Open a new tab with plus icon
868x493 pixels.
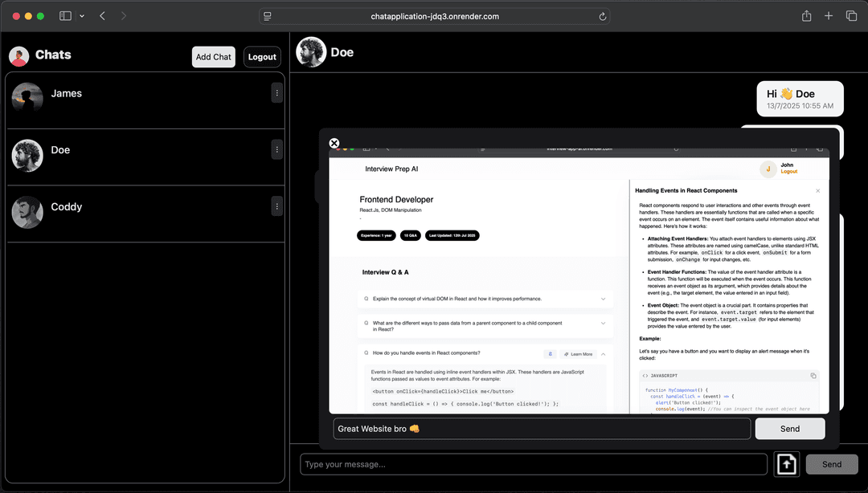pyautogui.click(x=829, y=16)
